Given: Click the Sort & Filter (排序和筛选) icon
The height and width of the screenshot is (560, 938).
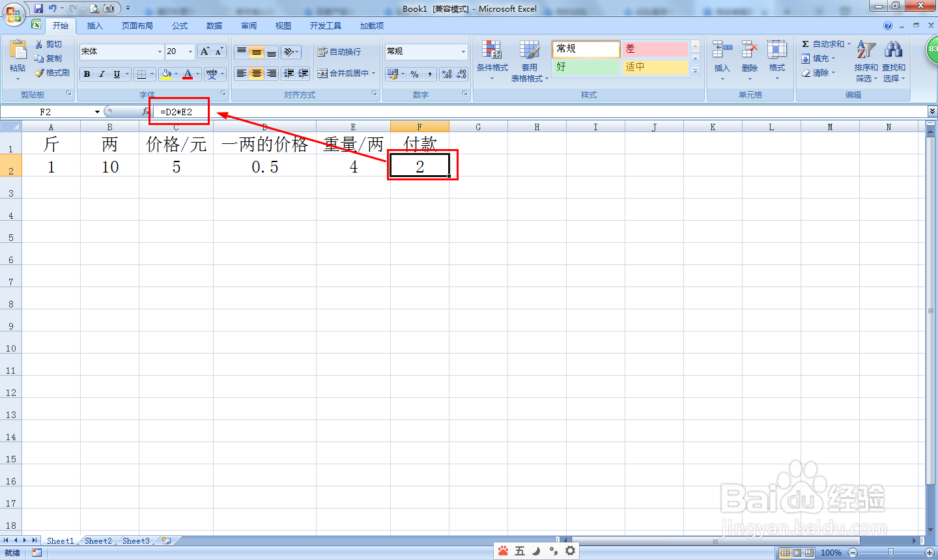Looking at the screenshot, I should [x=866, y=49].
